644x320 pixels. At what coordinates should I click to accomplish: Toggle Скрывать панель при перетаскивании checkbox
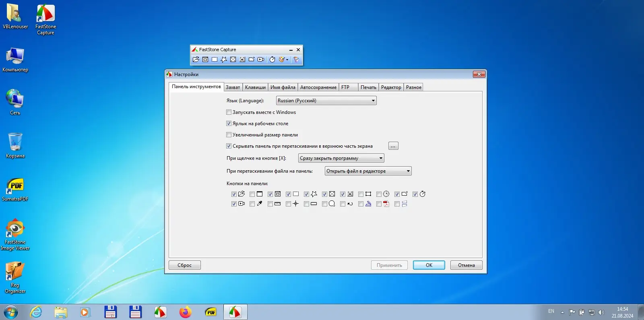click(229, 146)
